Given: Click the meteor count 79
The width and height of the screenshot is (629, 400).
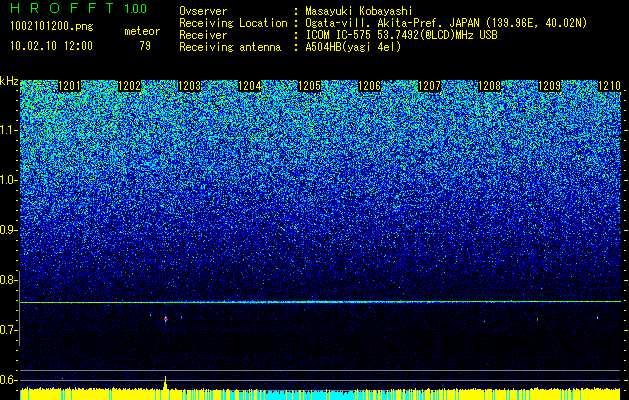Looking at the screenshot, I should click(145, 46).
